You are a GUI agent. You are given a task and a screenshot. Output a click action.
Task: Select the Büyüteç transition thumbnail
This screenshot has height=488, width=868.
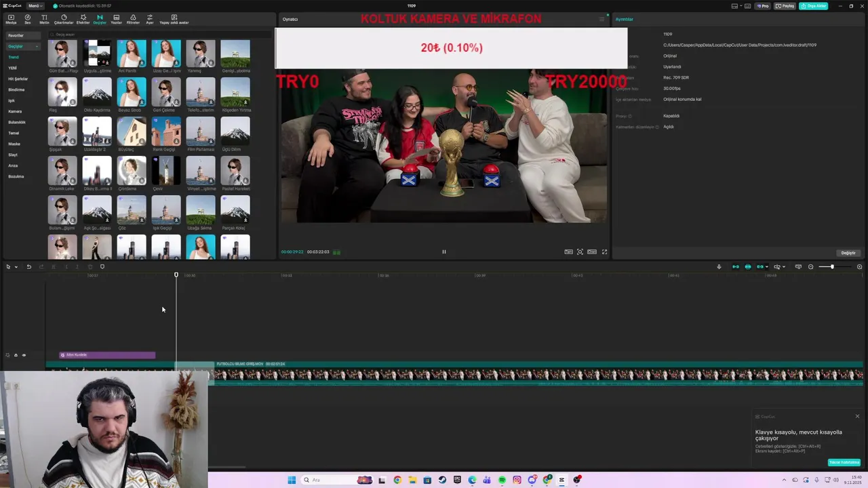(132, 131)
